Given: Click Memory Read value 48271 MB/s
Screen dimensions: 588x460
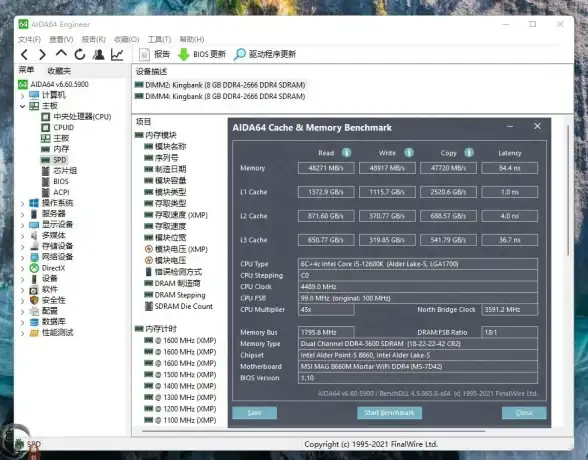Looking at the screenshot, I should (x=326, y=168).
